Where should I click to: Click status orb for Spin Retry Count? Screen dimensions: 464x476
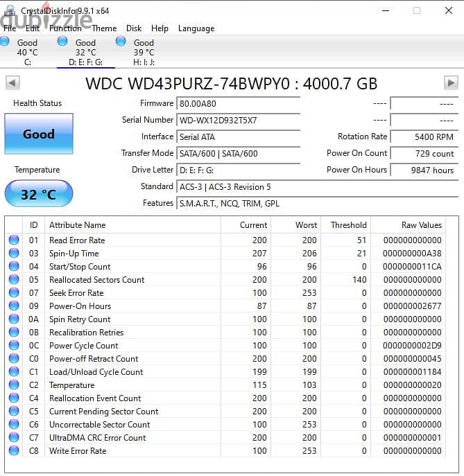click(x=14, y=319)
